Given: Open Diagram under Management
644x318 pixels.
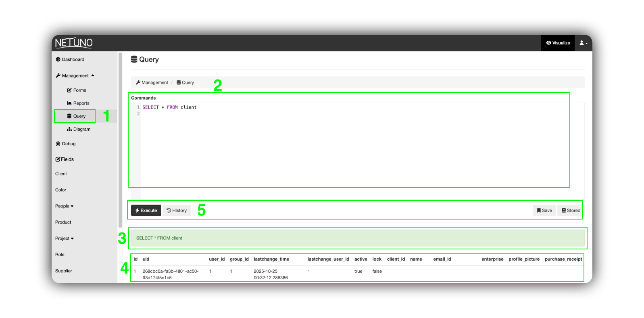Looking at the screenshot, I should coord(79,129).
